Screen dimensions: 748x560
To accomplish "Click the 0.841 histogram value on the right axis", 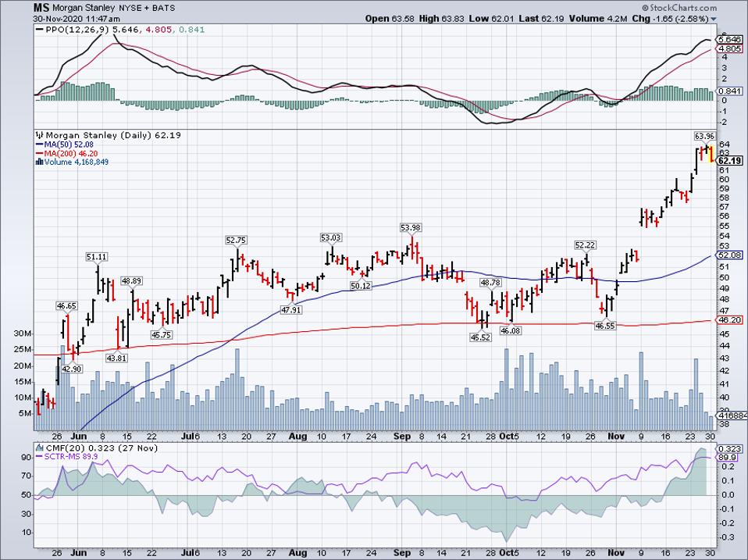I will [x=730, y=91].
